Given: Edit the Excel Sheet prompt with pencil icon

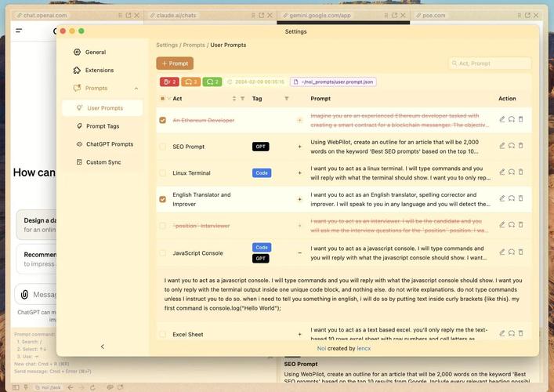Looking at the screenshot, I should pos(501,333).
